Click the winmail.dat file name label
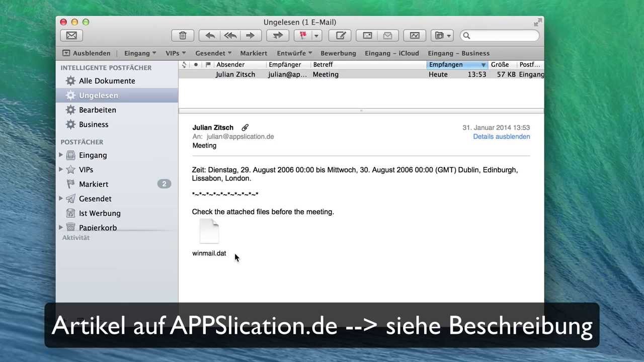 pyautogui.click(x=209, y=253)
